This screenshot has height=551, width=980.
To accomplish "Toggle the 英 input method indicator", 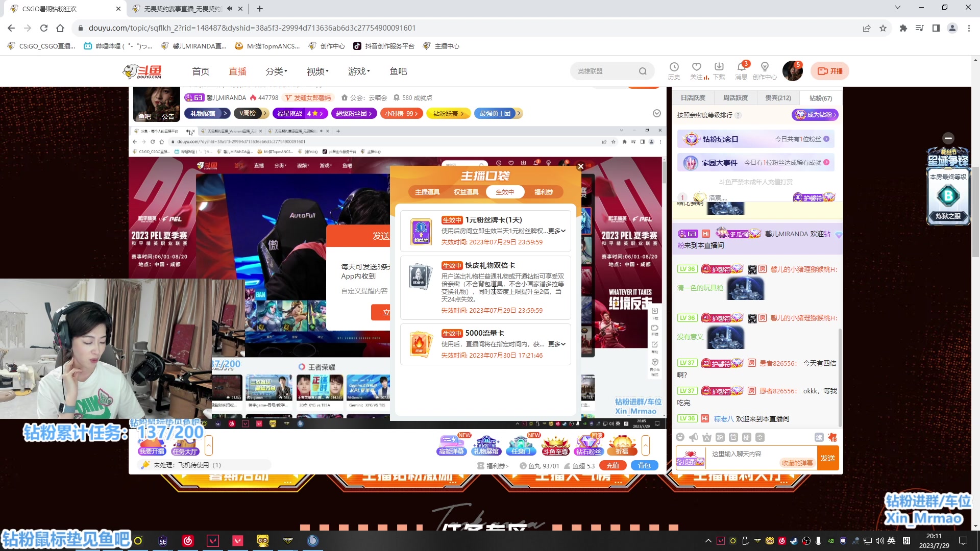I will [x=891, y=541].
